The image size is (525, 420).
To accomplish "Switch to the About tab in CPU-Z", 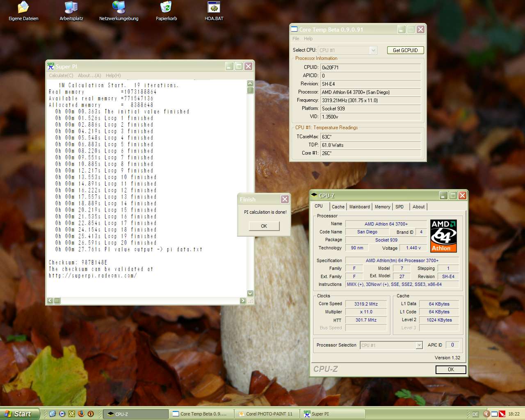I will pos(419,207).
